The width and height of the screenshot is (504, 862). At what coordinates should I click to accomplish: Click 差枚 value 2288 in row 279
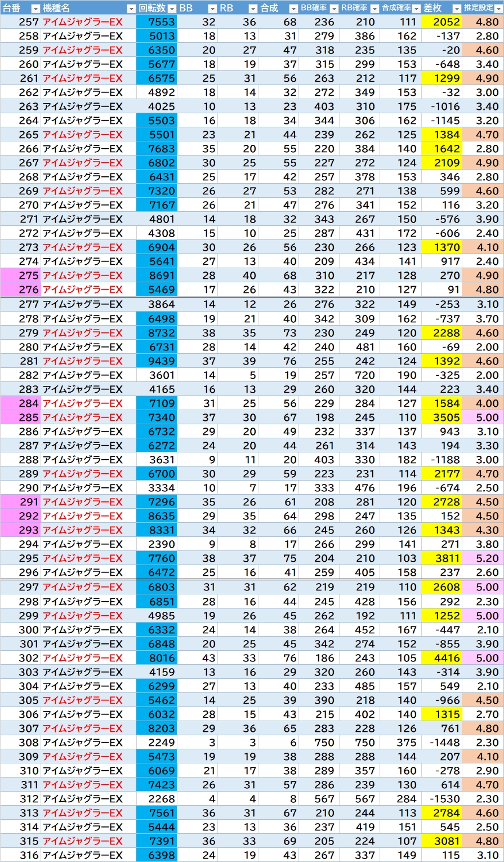441,333
